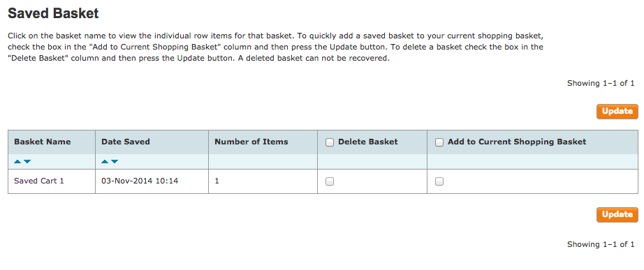Click the instruction paragraph about saved baskets
Screen dimensions: 644x270
276,47
